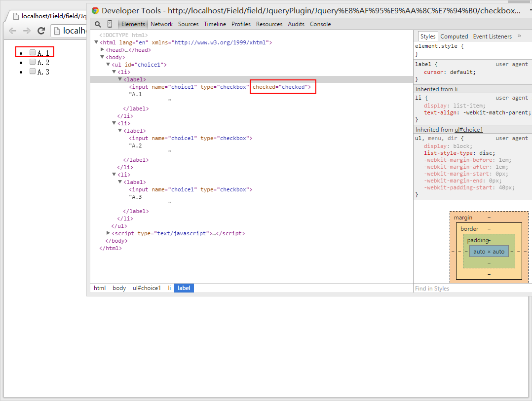Click the cursor: default style property
Screen dimensions: 532x401
coord(450,72)
